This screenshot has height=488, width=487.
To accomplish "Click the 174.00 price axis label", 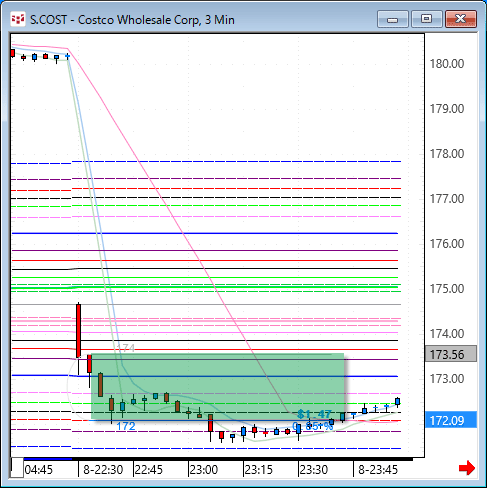I will (x=447, y=334).
